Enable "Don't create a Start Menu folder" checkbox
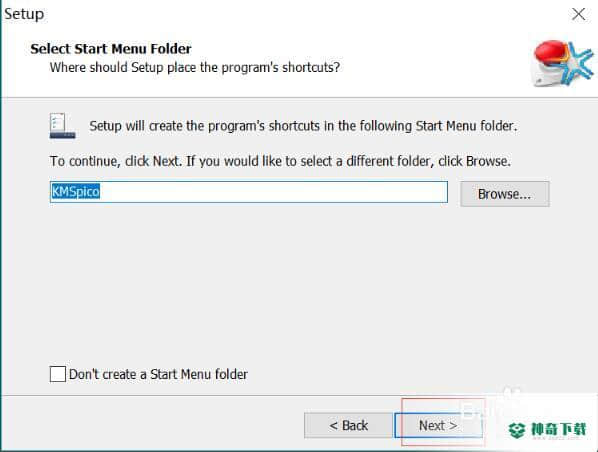The height and width of the screenshot is (452, 598). pos(58,374)
